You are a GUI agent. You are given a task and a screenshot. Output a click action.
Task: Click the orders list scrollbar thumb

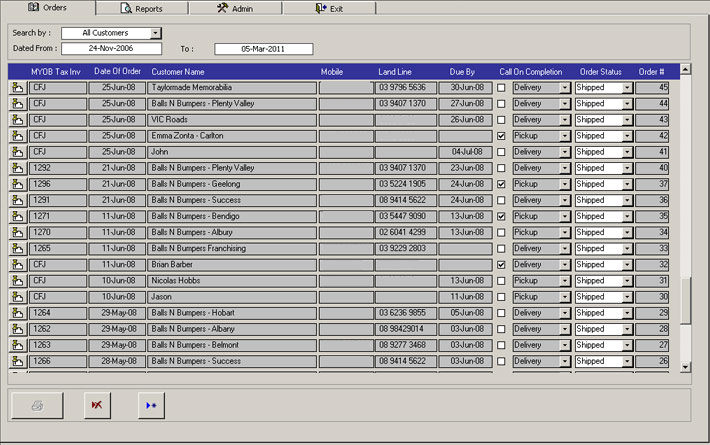click(x=686, y=301)
